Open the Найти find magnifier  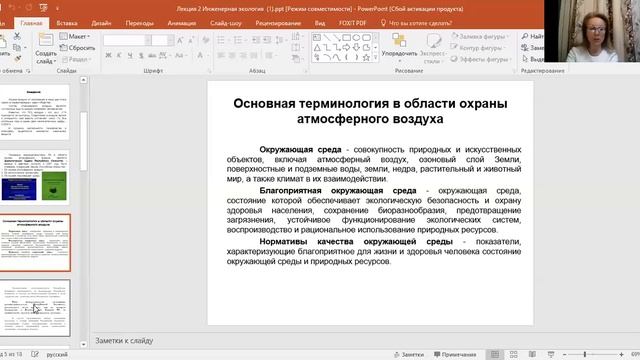533,36
